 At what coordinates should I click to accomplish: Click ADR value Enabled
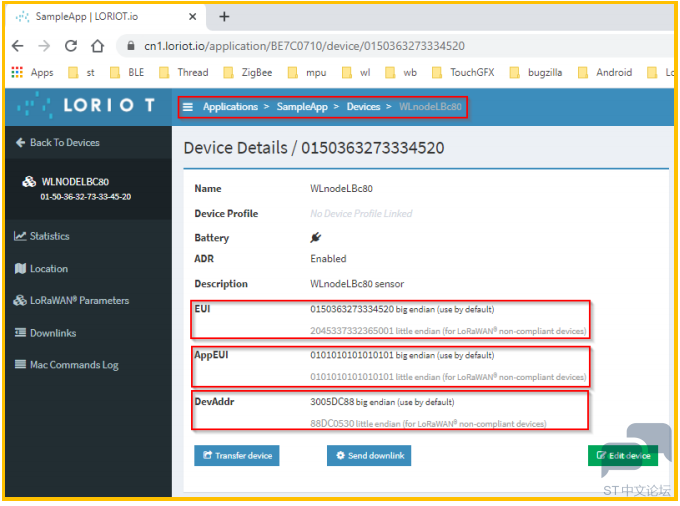click(x=328, y=259)
